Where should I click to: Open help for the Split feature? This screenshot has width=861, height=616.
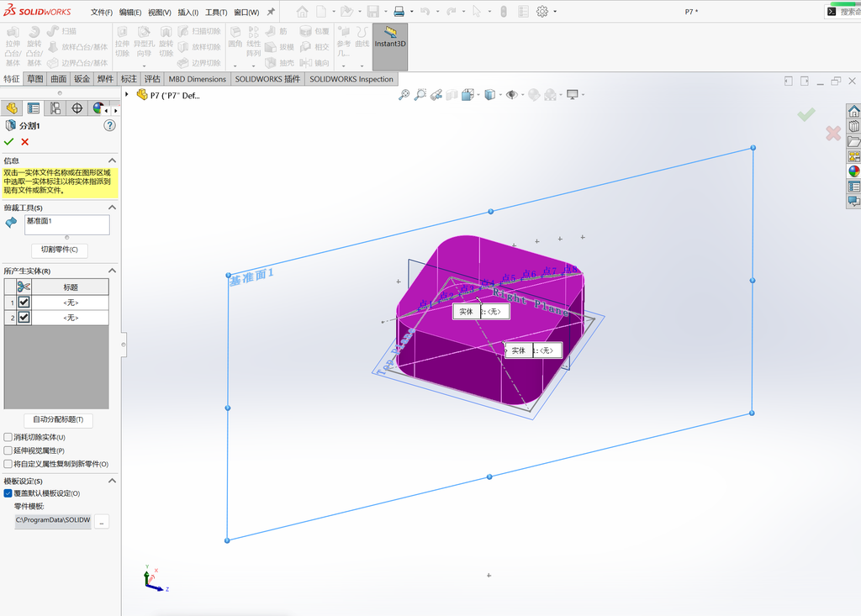[110, 126]
